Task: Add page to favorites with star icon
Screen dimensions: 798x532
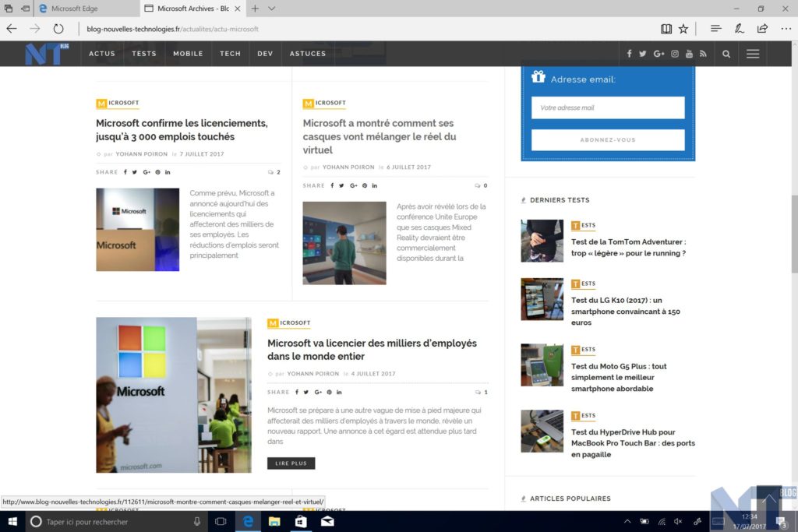Action: click(x=683, y=29)
